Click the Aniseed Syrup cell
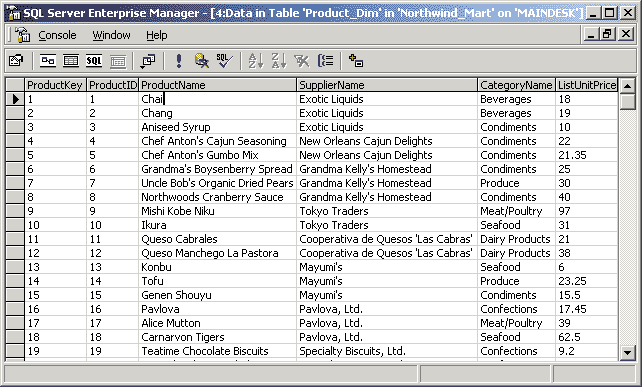Screen dimensions: 642x387 click(217, 127)
